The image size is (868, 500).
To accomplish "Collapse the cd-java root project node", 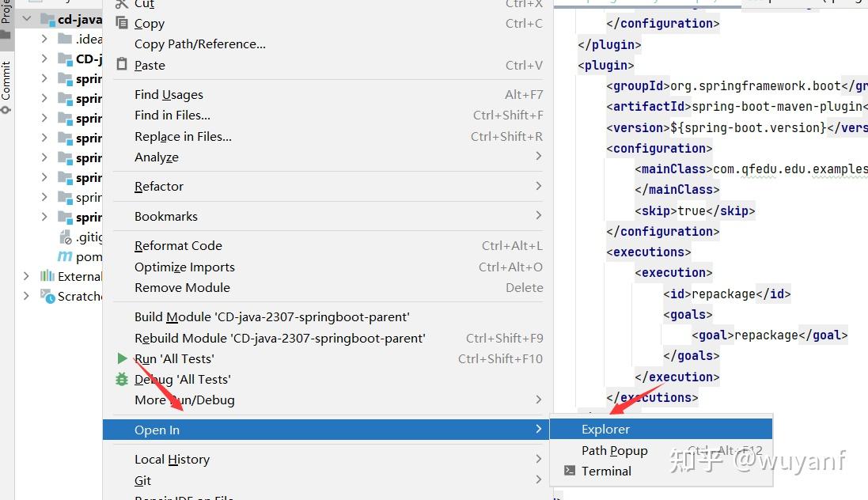I will (x=26, y=17).
